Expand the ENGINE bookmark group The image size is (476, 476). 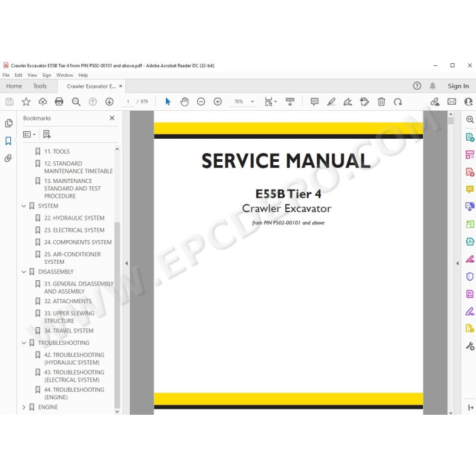(x=24, y=407)
